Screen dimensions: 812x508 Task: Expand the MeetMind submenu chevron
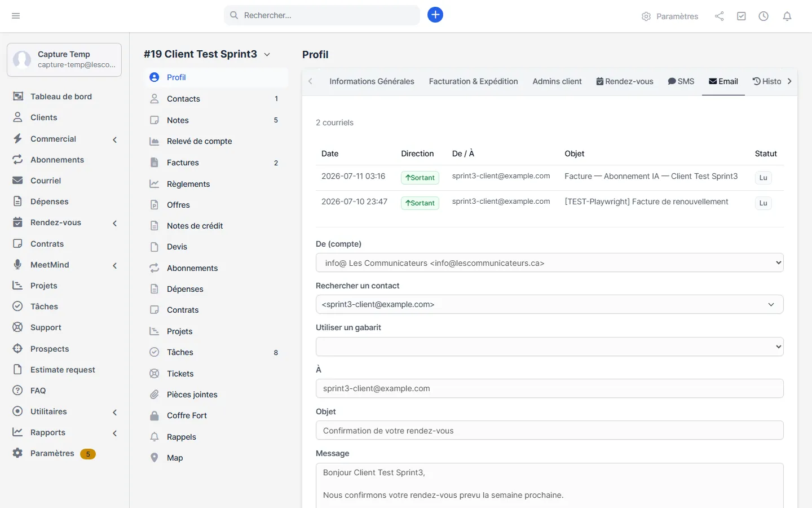pyautogui.click(x=115, y=265)
